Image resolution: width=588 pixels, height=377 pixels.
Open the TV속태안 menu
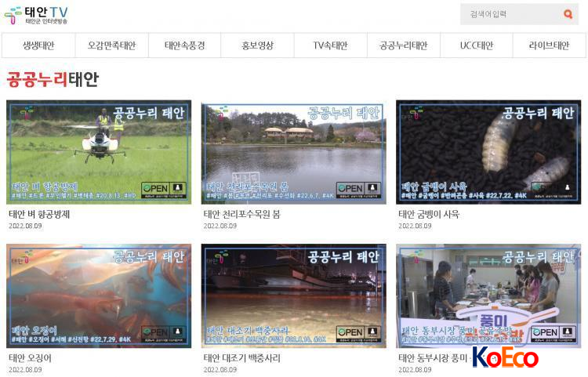coord(330,45)
